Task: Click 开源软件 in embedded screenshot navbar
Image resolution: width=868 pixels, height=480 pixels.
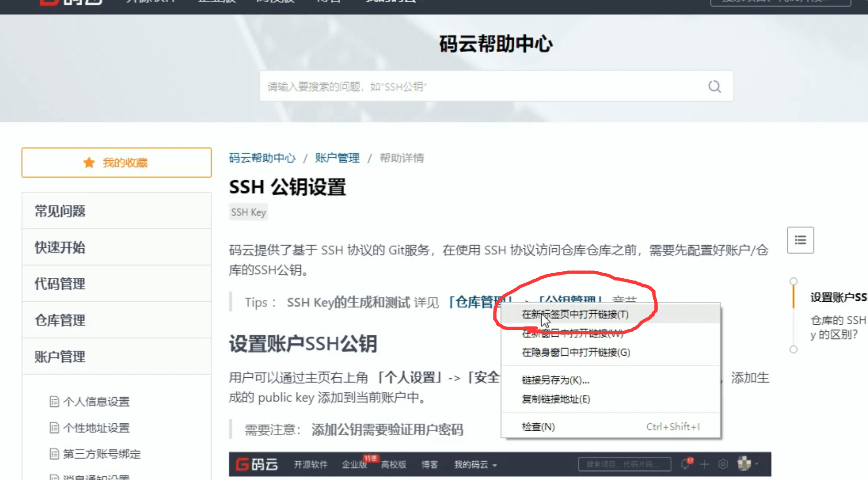Action: (311, 464)
